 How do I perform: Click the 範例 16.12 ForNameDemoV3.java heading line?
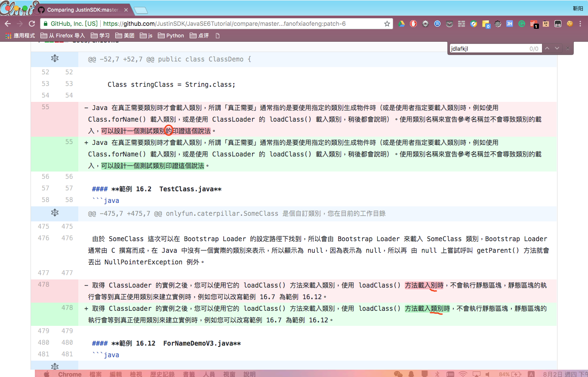pos(166,343)
